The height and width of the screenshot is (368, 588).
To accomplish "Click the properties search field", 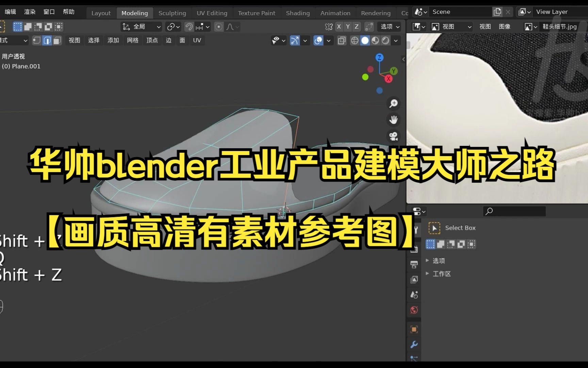I will 514,211.
